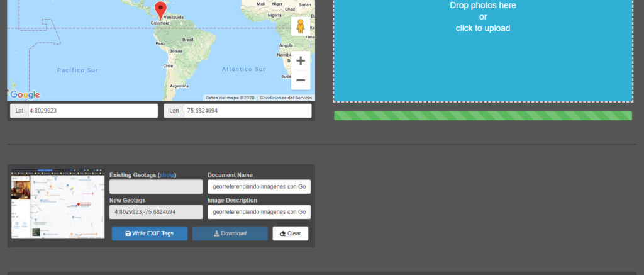Click the Perú label on the map
Screen dimensions: 644x275
click(x=160, y=43)
